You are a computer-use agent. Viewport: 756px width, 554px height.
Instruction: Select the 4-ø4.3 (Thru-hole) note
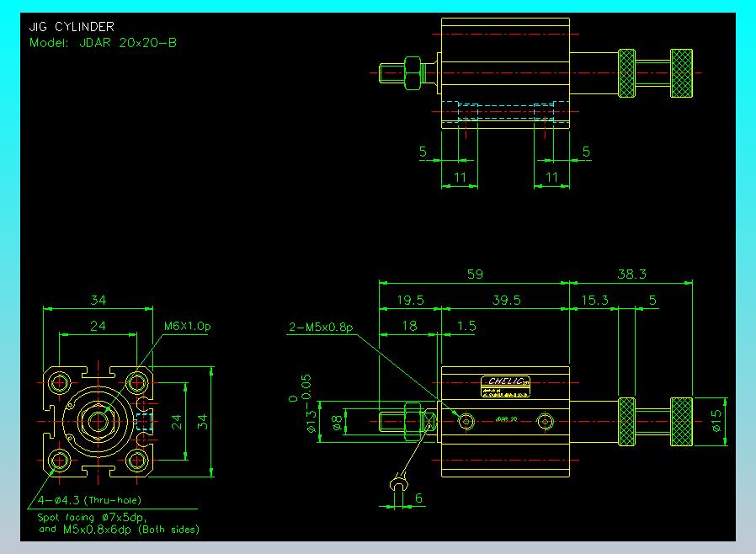(x=89, y=500)
